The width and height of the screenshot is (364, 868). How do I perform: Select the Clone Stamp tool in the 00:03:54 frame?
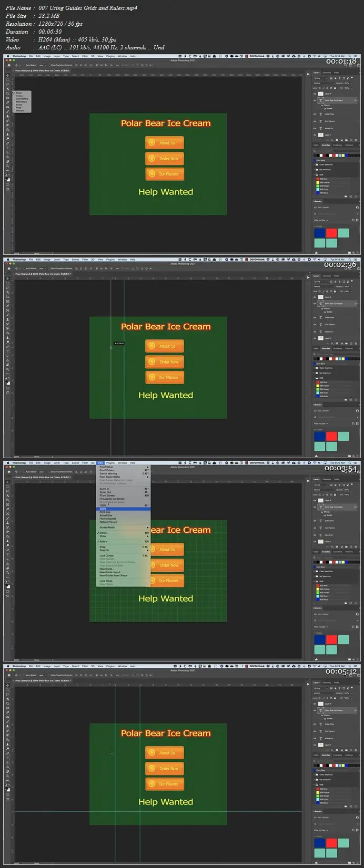(7, 523)
